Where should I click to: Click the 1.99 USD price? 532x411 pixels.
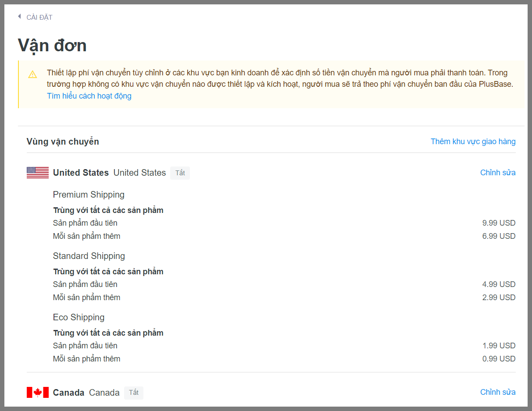[x=499, y=346]
